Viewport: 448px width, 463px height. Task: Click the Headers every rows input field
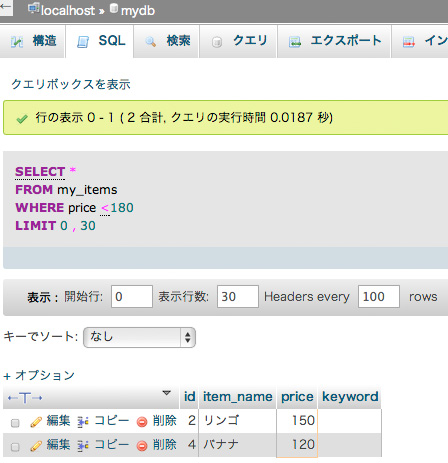click(379, 296)
